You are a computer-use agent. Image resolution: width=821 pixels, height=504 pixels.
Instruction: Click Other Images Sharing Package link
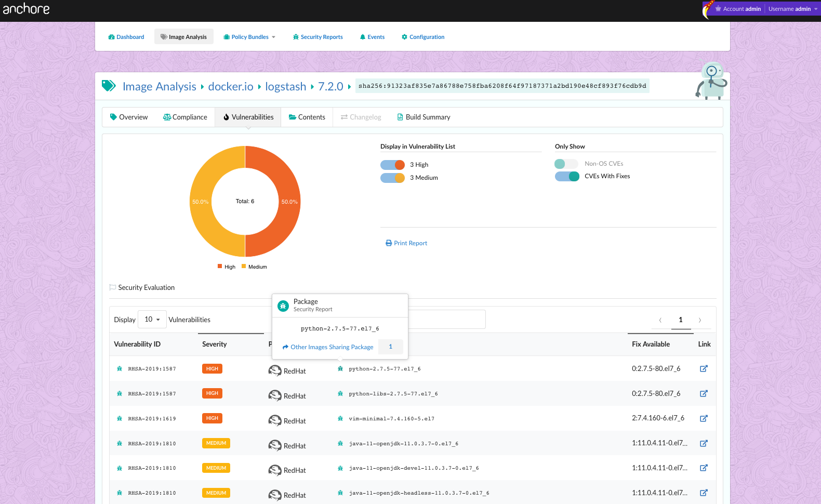pyautogui.click(x=328, y=347)
